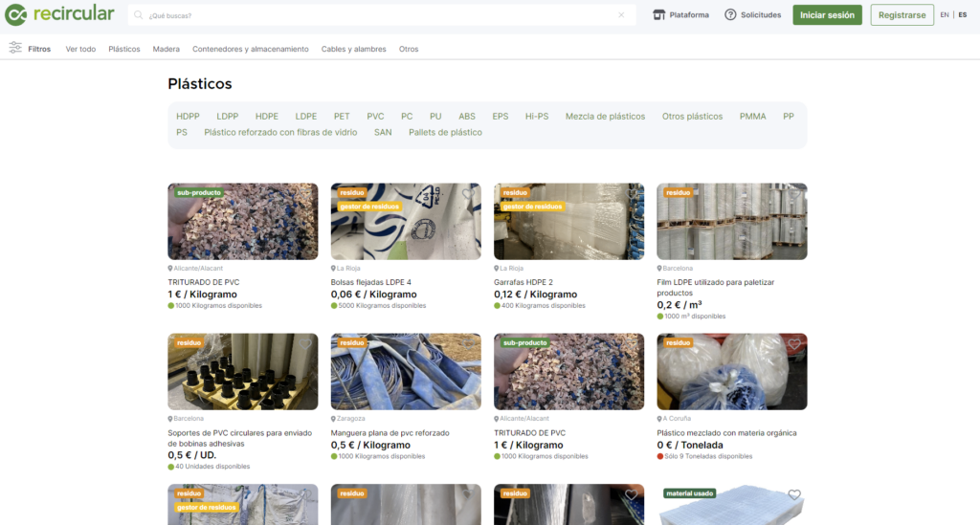Click the Iniciar sesión button

[827, 15]
